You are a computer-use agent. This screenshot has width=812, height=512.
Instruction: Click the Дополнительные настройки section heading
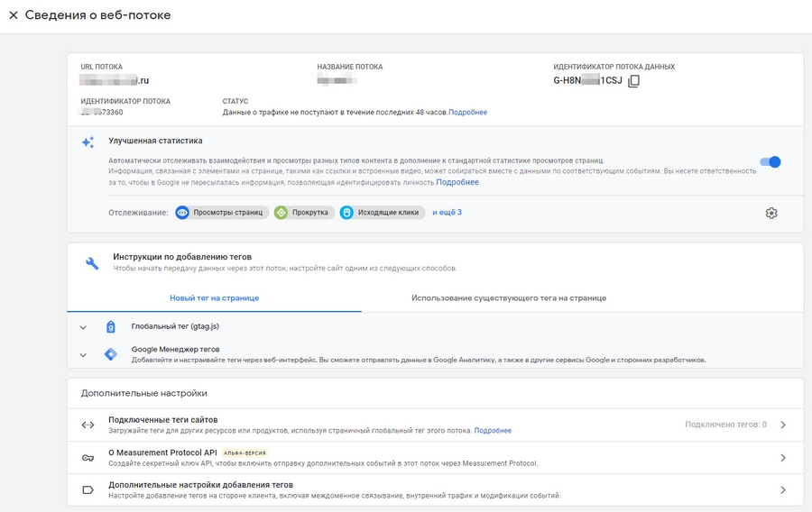tap(144, 393)
